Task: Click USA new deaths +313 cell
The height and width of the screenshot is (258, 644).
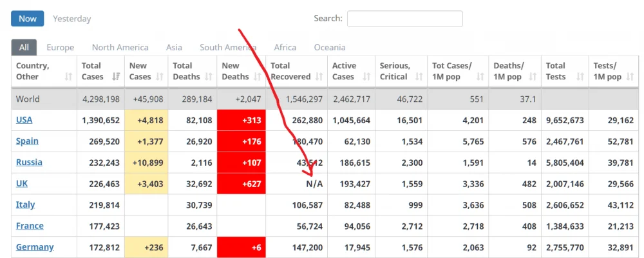Action: pos(241,120)
